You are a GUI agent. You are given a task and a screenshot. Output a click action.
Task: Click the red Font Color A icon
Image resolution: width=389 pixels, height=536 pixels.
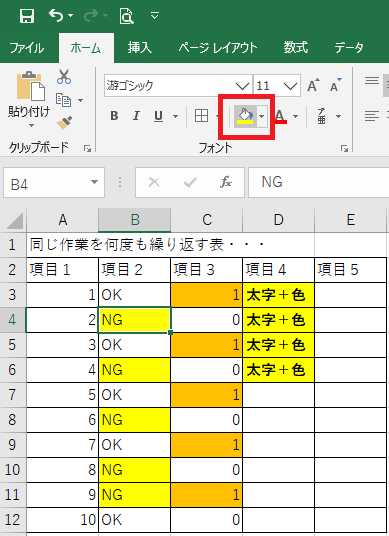click(280, 116)
